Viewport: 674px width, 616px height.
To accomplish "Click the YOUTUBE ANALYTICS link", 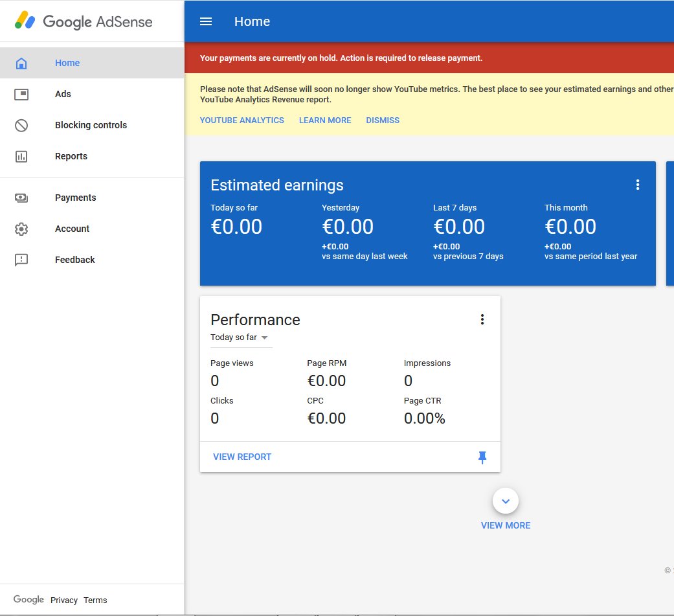I will [x=242, y=120].
